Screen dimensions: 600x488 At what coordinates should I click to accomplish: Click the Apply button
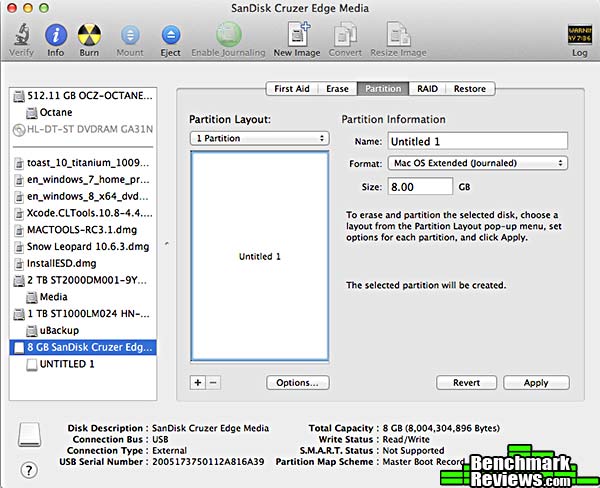click(536, 383)
